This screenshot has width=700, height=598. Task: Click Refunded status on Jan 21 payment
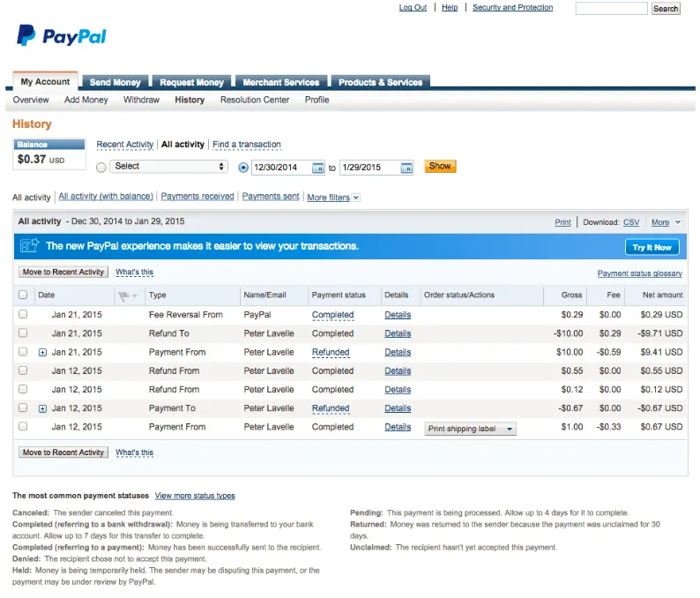click(331, 352)
